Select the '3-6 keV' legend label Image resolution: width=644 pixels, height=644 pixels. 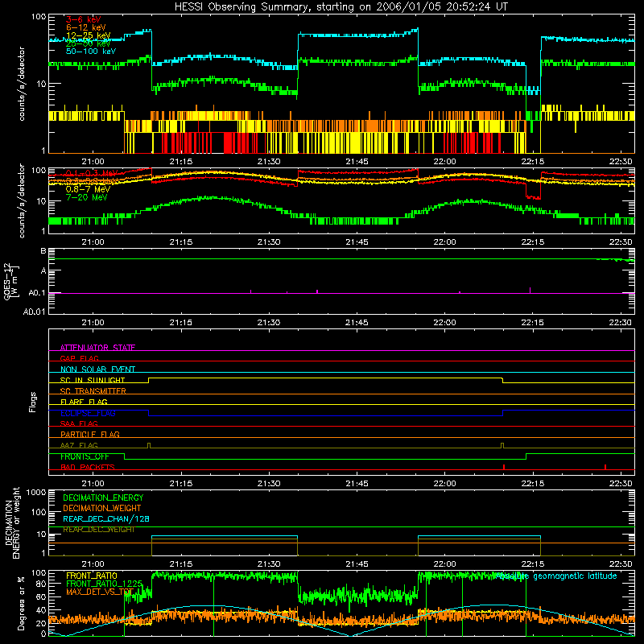pyautogui.click(x=84, y=19)
